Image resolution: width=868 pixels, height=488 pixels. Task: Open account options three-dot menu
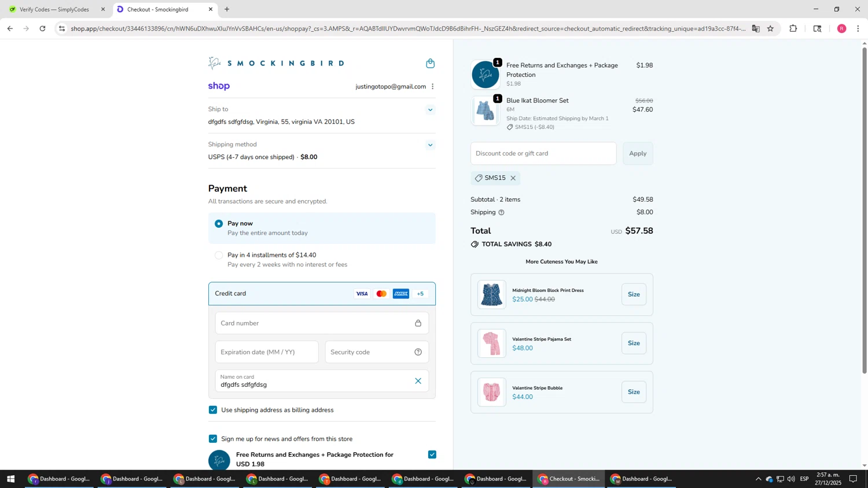point(432,87)
